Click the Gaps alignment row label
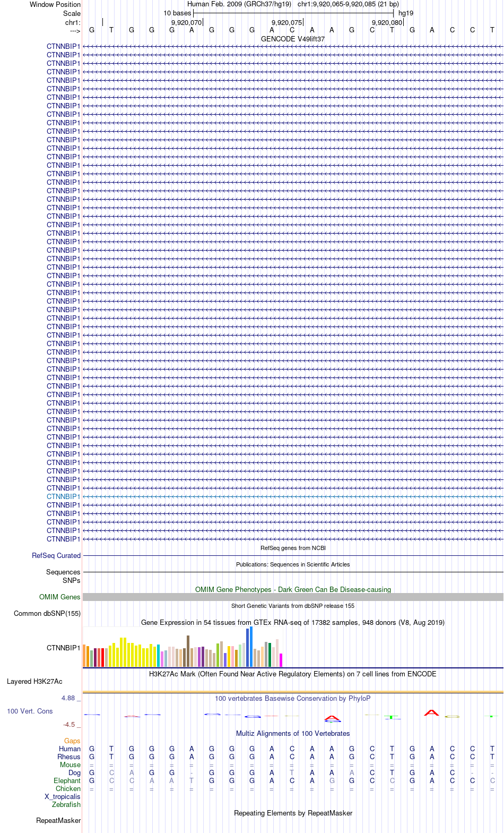 [x=72, y=741]
